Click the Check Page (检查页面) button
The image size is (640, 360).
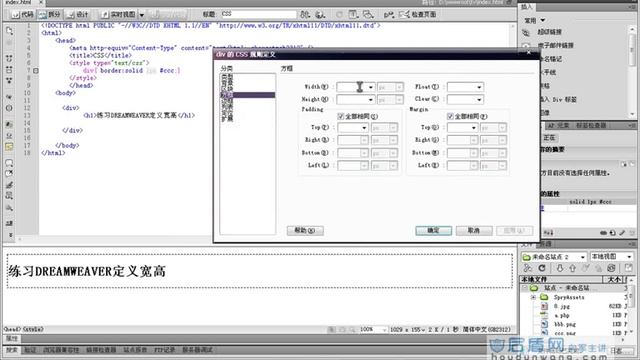pos(418,15)
